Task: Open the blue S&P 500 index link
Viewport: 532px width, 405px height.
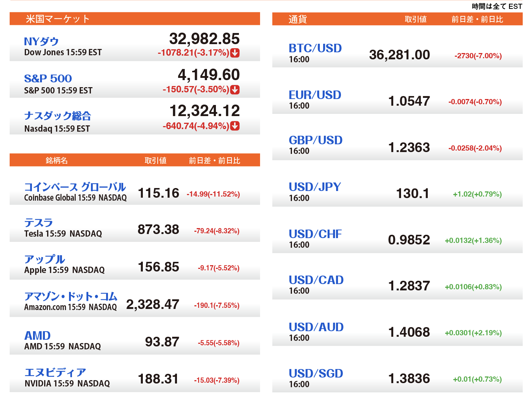Action: [48, 79]
